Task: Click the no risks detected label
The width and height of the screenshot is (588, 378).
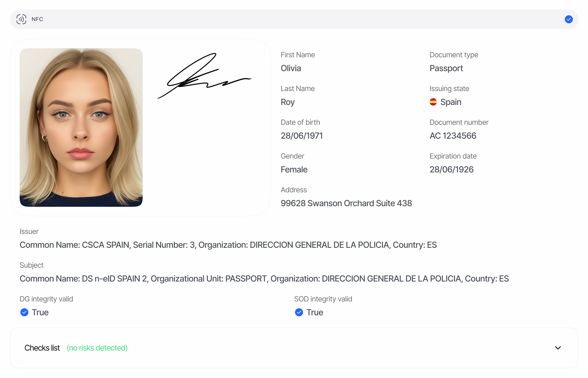Action: pos(97,348)
